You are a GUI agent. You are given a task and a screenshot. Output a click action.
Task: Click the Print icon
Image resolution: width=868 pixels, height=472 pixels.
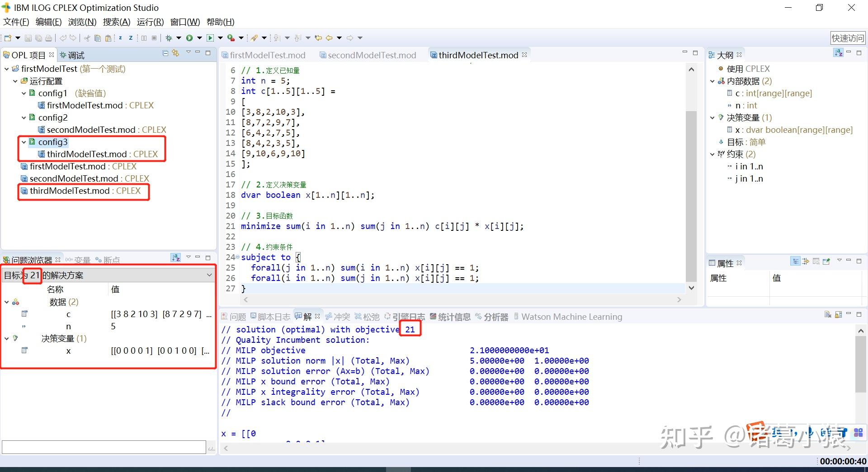pos(49,38)
